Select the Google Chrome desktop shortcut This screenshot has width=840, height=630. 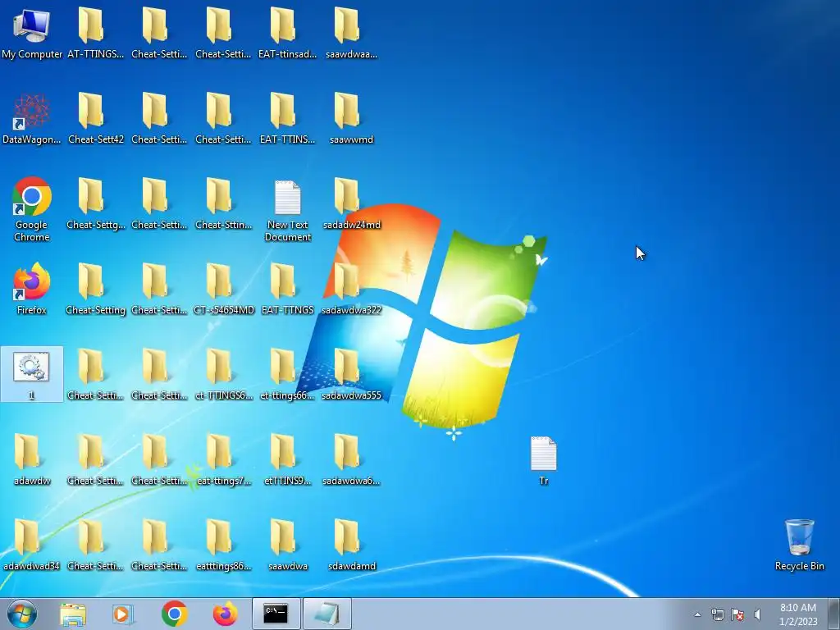pyautogui.click(x=32, y=208)
